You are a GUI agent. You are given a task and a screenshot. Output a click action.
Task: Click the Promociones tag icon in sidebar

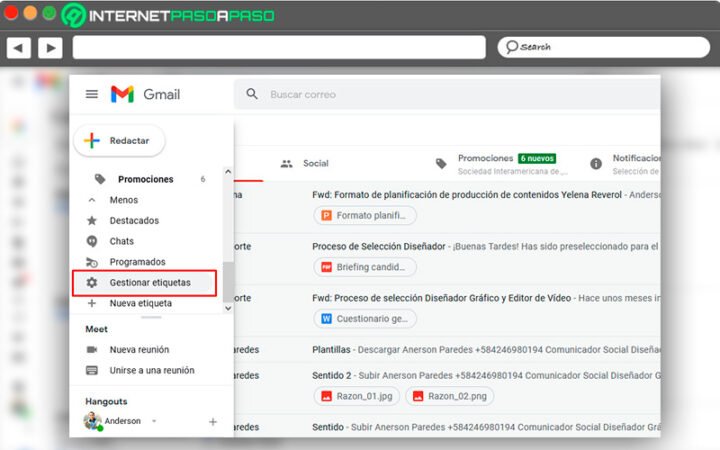pyautogui.click(x=100, y=179)
